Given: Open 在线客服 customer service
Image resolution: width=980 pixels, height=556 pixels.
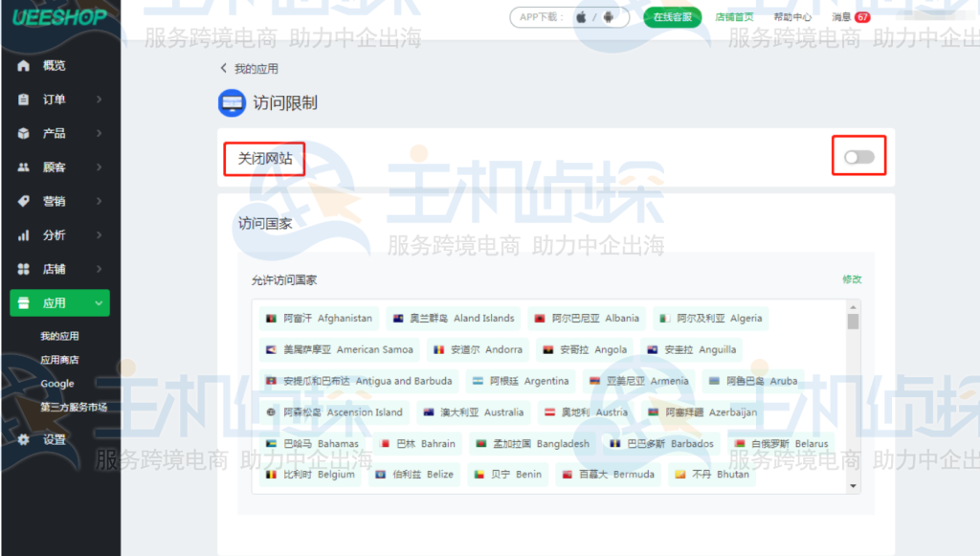Looking at the screenshot, I should click(672, 17).
